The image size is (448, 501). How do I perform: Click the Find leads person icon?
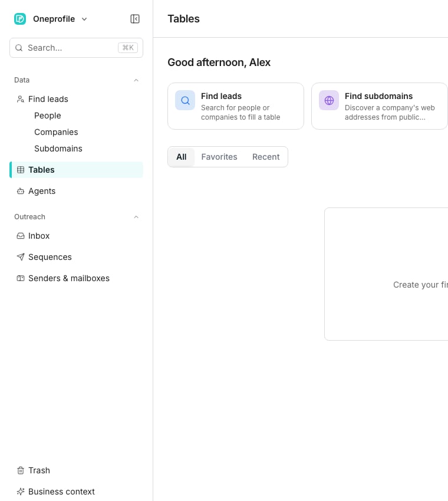tap(21, 99)
